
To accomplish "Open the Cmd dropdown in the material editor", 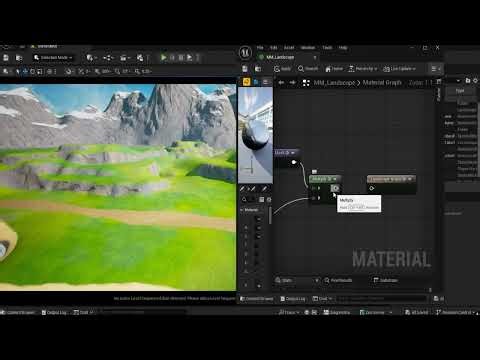I will coord(323,299).
